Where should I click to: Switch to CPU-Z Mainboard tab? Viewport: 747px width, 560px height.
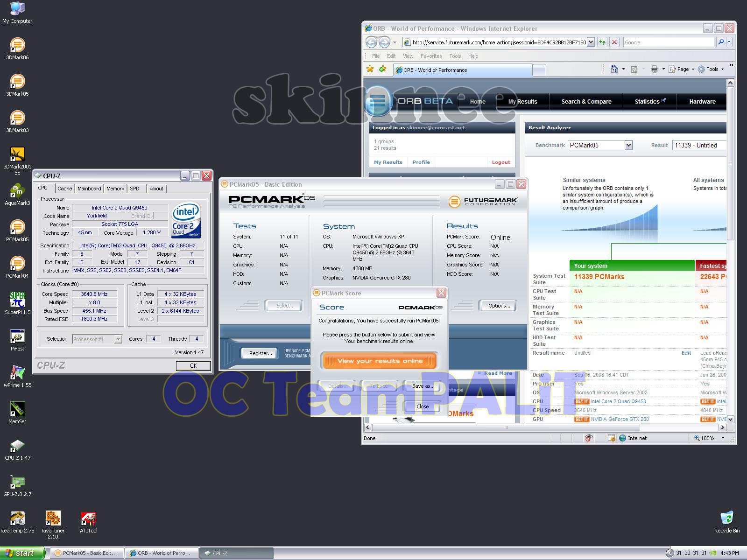coord(89,189)
